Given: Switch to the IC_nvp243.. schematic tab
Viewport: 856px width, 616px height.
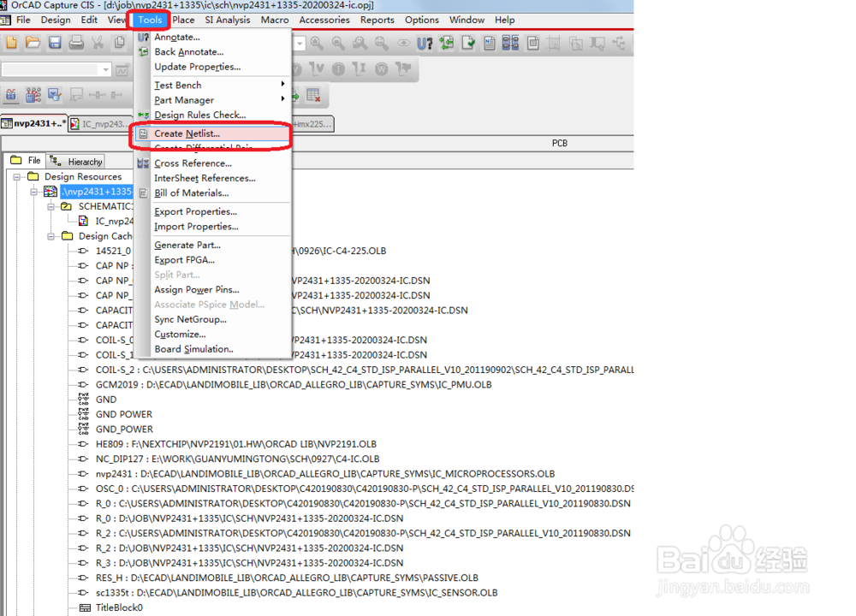Looking at the screenshot, I should point(101,124).
